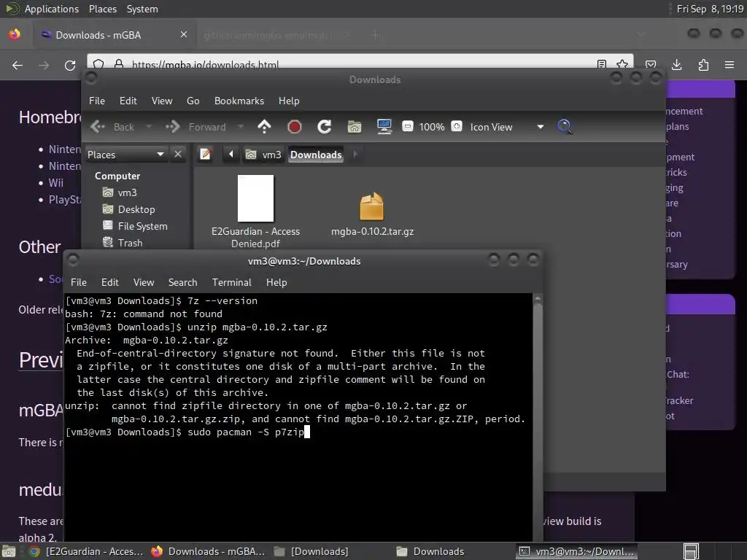The height and width of the screenshot is (560, 747).
Task: Switch to [Downloads] taskbar entry
Action: tap(312, 551)
